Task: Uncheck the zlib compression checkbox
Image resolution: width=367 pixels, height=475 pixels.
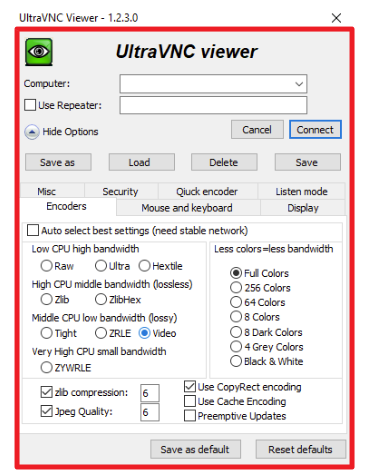Action: point(46,392)
